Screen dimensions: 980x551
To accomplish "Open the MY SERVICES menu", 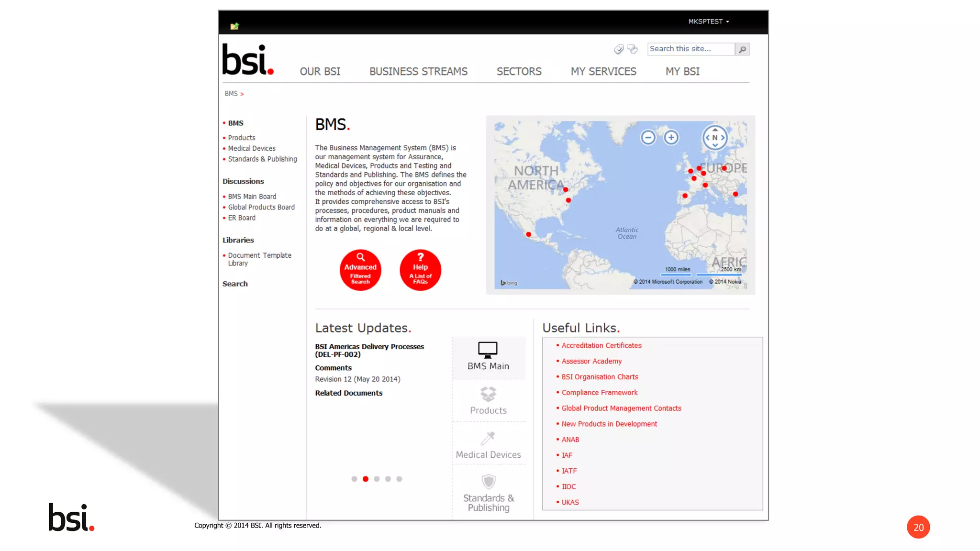I will (x=603, y=71).
